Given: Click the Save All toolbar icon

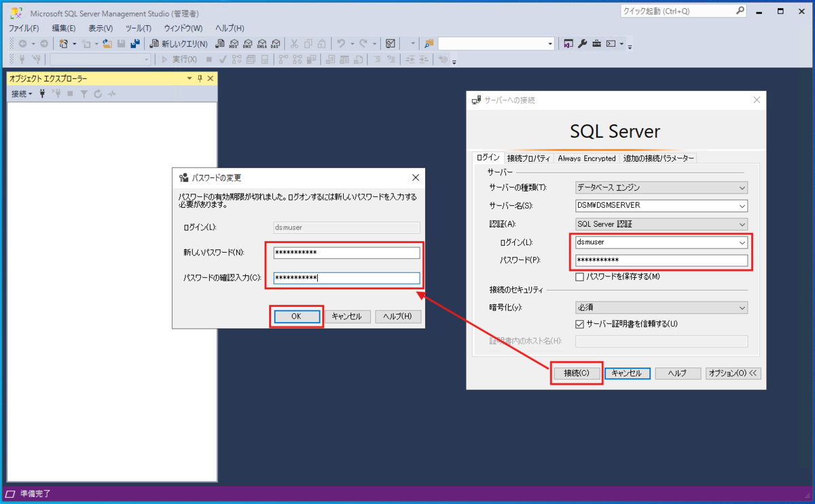Looking at the screenshot, I should (134, 43).
